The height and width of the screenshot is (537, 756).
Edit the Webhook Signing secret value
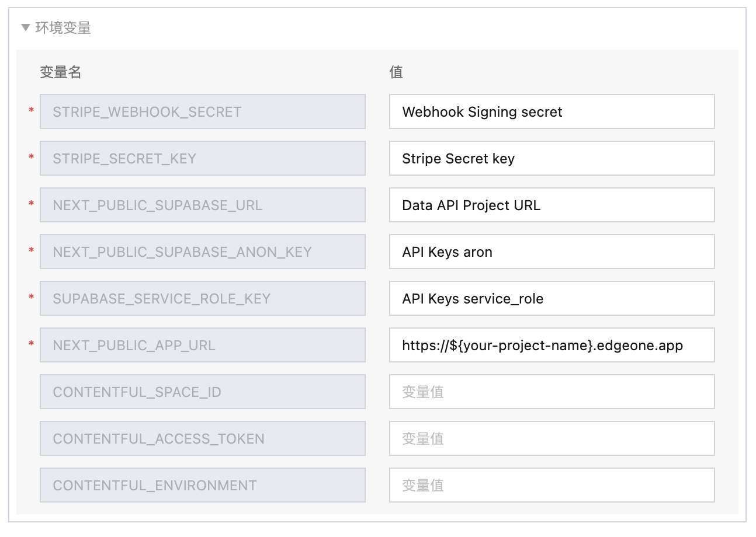tap(552, 111)
